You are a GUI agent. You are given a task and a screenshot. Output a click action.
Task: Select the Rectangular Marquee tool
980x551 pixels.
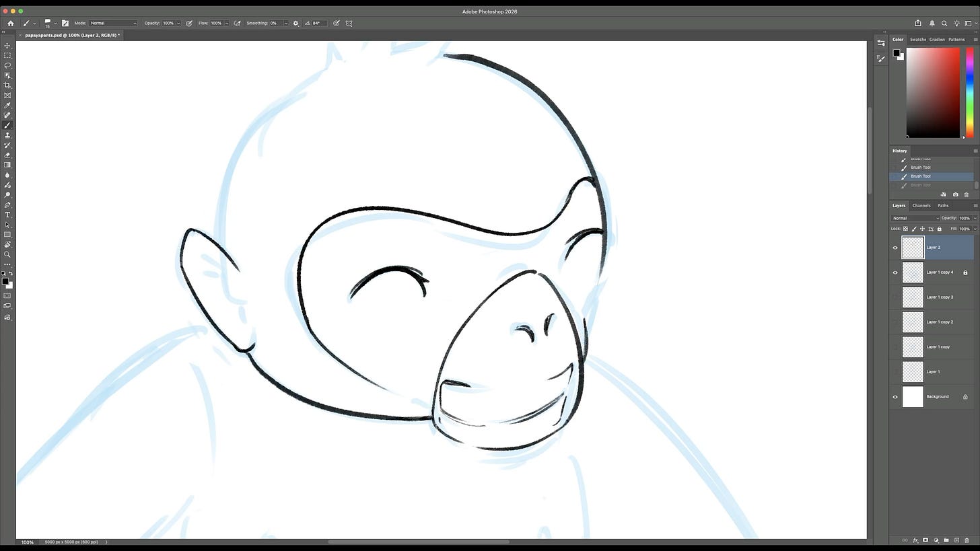pos(7,56)
